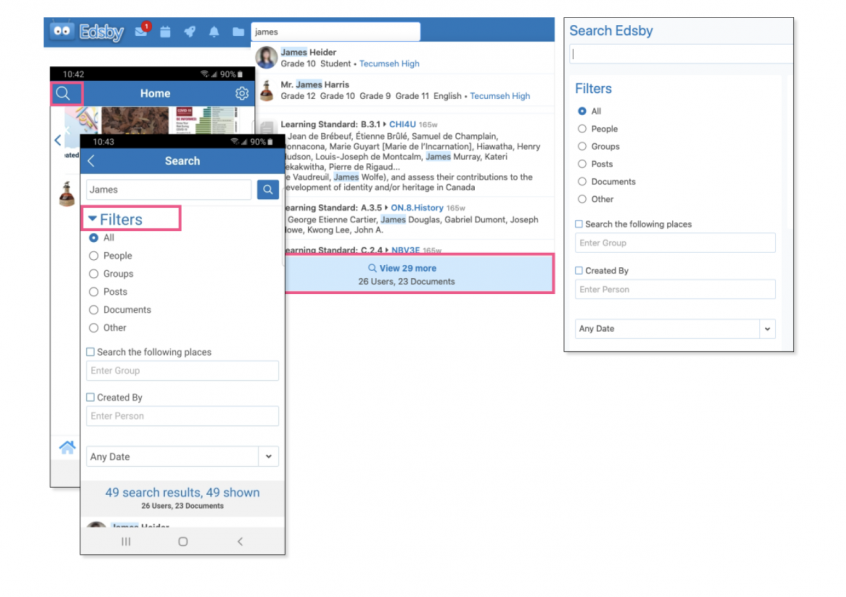The width and height of the screenshot is (846, 597).
Task: Select the Posts radio in phone Filters
Action: click(x=94, y=291)
